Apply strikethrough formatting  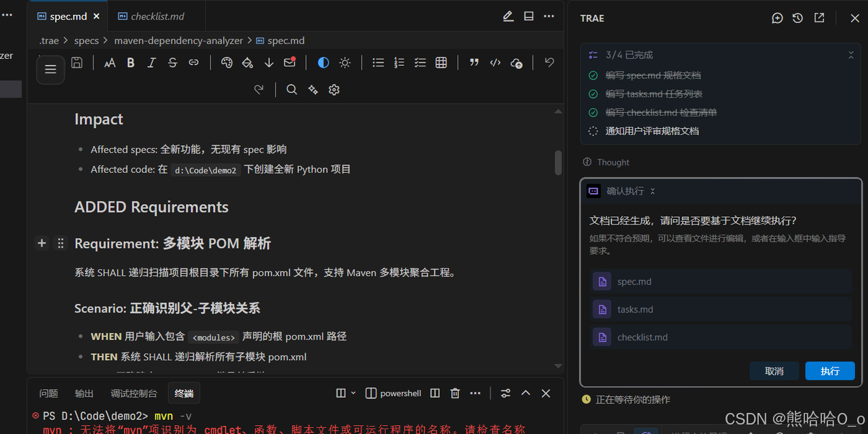[x=172, y=62]
